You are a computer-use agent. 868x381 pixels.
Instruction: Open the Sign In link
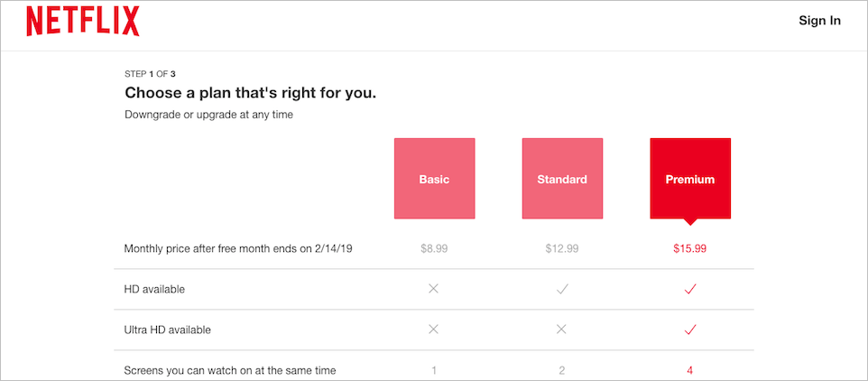click(819, 21)
